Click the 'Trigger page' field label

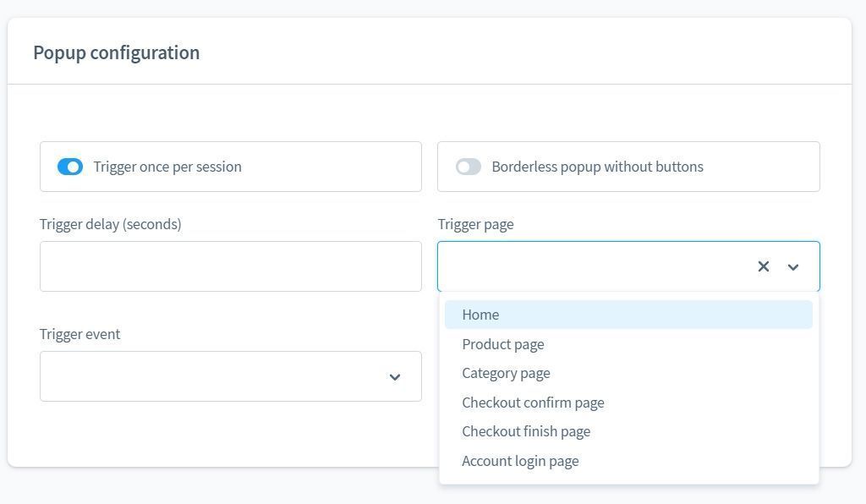475,224
